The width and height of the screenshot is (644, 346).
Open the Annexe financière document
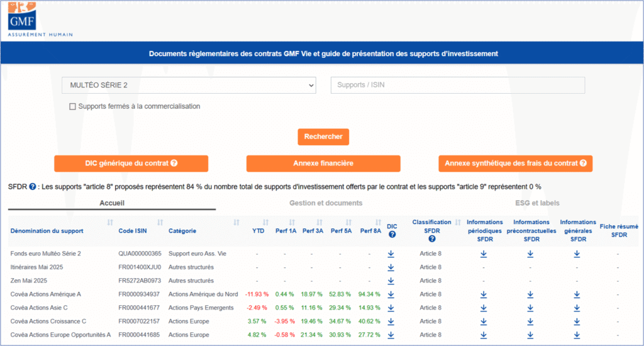coord(323,163)
